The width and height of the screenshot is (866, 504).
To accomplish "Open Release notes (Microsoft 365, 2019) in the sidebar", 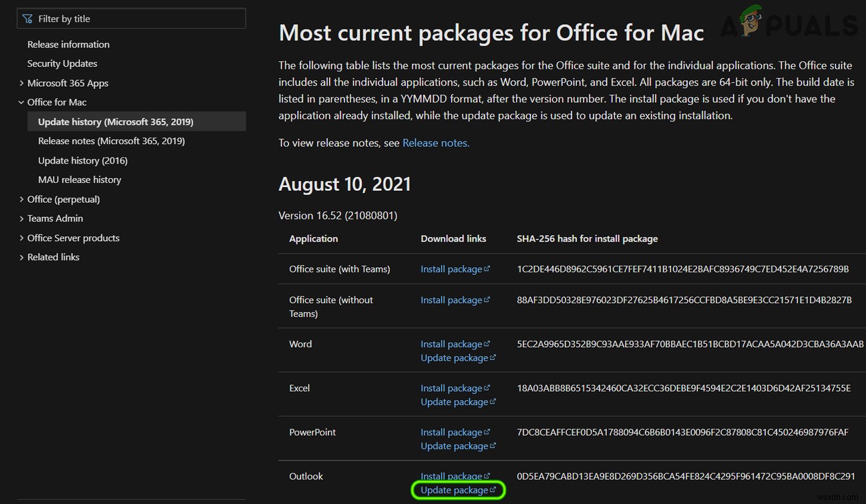I will [x=112, y=141].
